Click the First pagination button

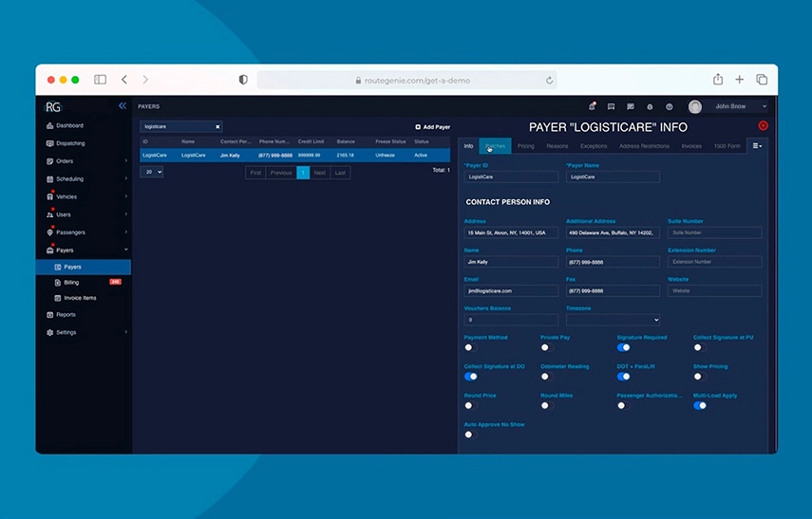tap(255, 173)
